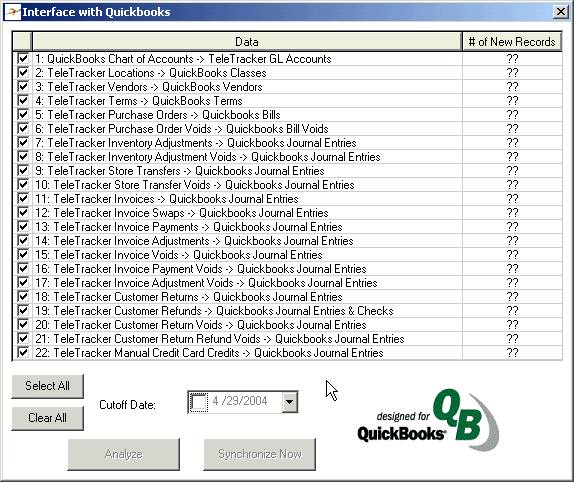This screenshot has height=482, width=574.
Task: Toggle Invoice Payments row checkbox
Action: [23, 227]
